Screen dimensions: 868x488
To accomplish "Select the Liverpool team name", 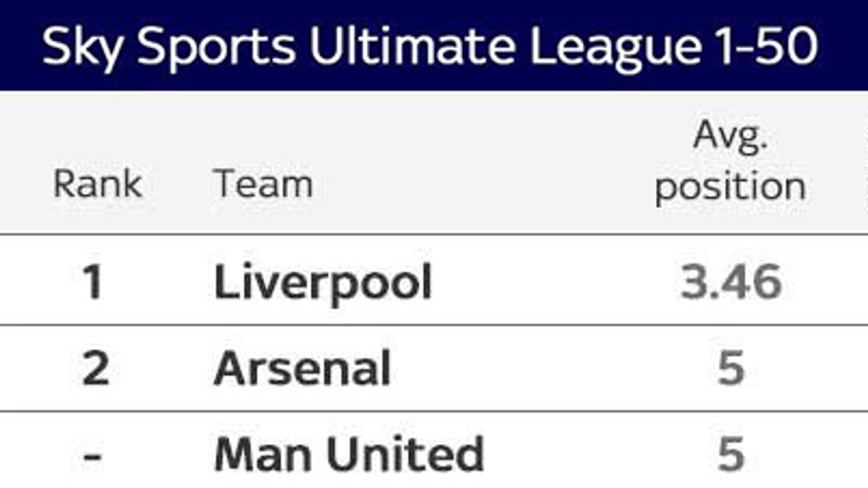I will click(x=323, y=282).
